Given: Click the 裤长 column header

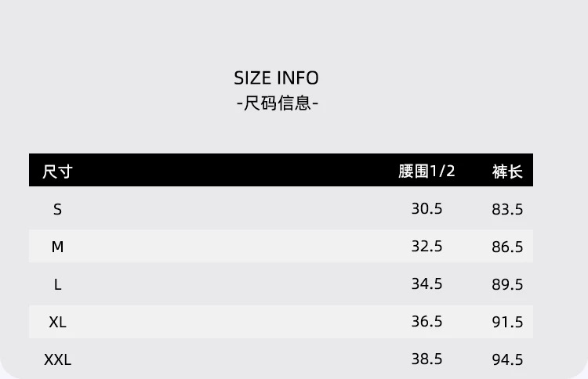Looking at the screenshot, I should (x=507, y=171).
